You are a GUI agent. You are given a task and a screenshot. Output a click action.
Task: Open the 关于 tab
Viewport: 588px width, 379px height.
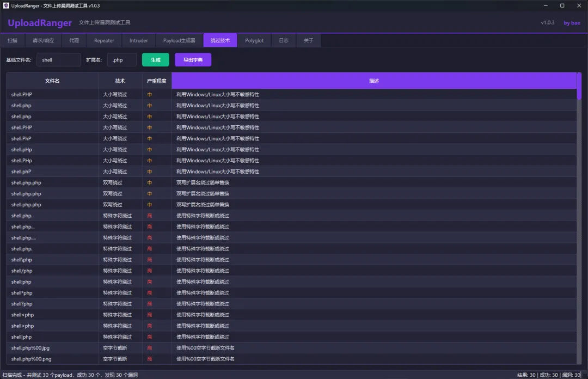point(308,40)
